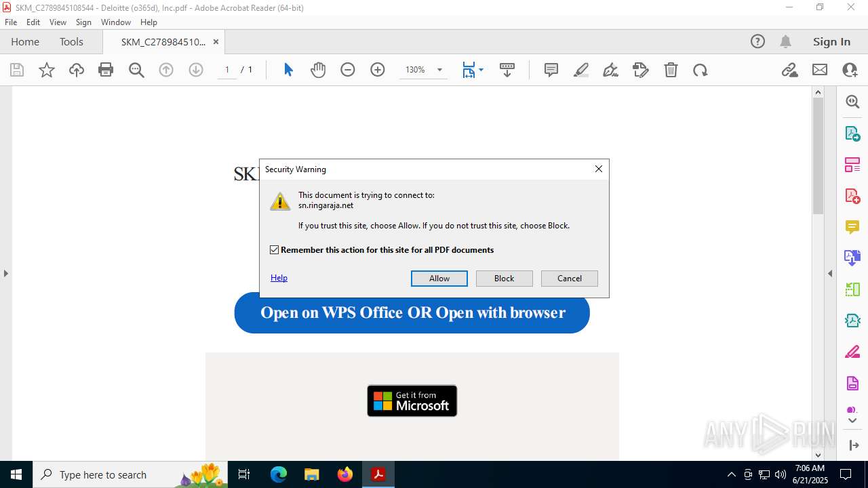The width and height of the screenshot is (868, 488).
Task: Open Organize Pages in the right pane
Action: (x=852, y=165)
